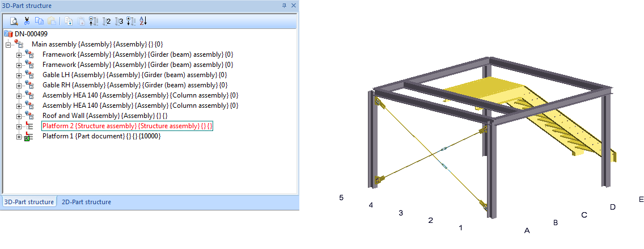Expand the Gable RH node
The image size is (644, 249).
pyautogui.click(x=19, y=86)
